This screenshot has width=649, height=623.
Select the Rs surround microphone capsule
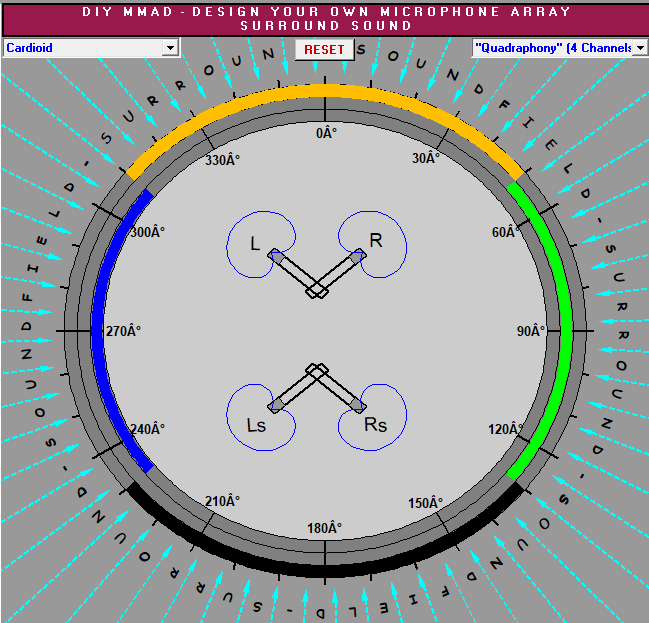tap(358, 404)
